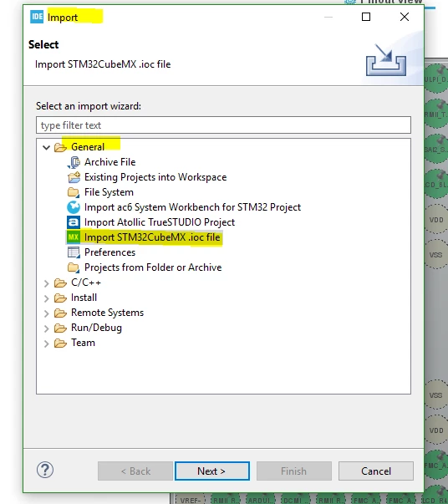The image size is (448, 504).
Task: Select 'Archive File' wizard entry
Action: 110,162
